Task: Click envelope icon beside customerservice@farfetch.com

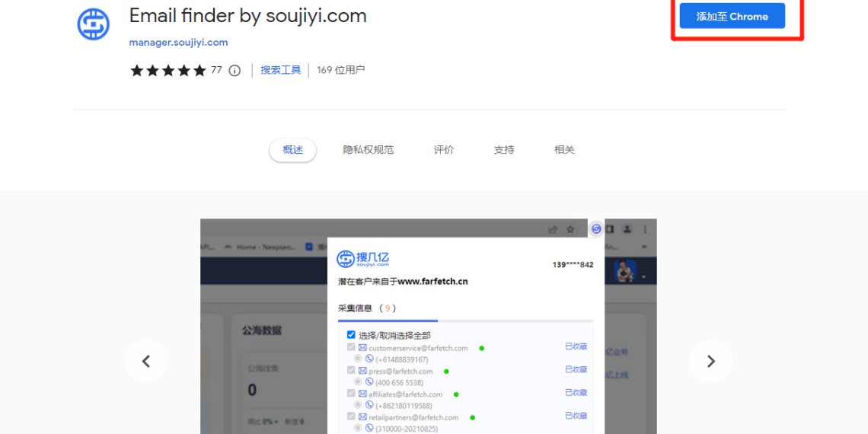Action: pos(362,348)
